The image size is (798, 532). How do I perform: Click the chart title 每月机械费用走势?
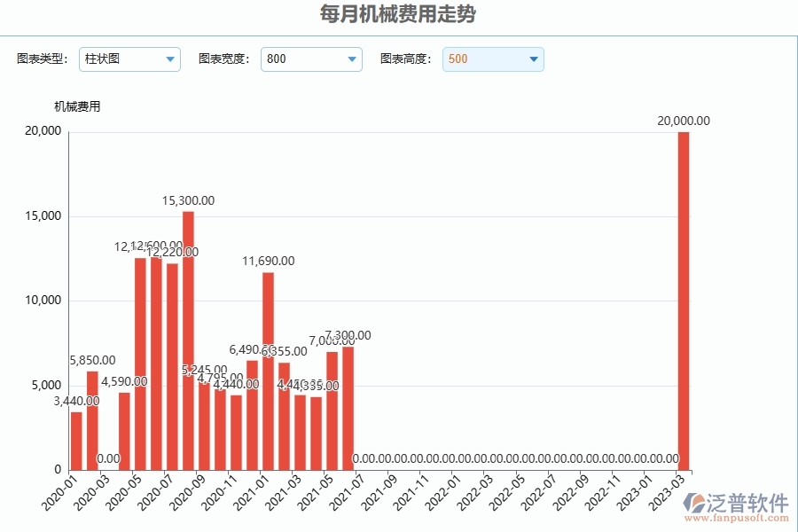tap(398, 14)
